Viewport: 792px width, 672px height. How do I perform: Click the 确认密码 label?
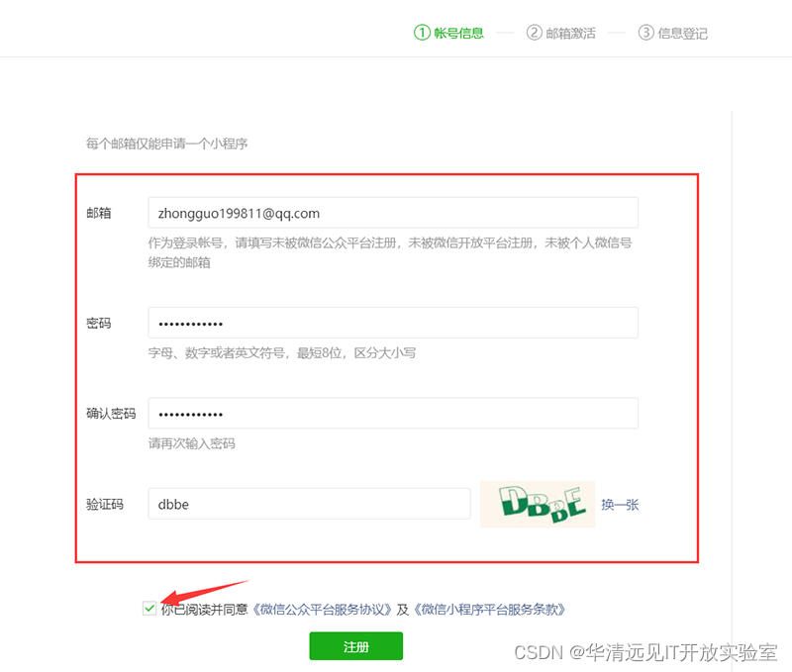coord(111,414)
